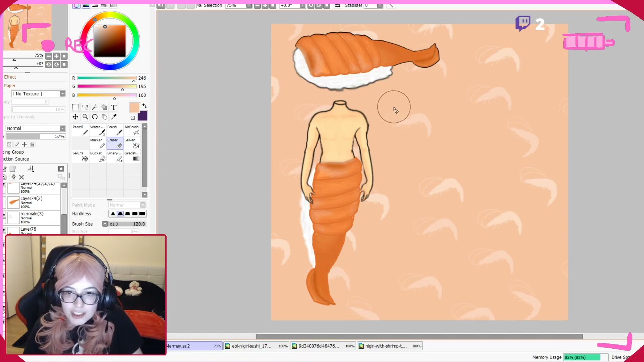This screenshot has width=644, height=362.
Task: Toggle lock all on layer
Action: pyautogui.click(x=32, y=144)
